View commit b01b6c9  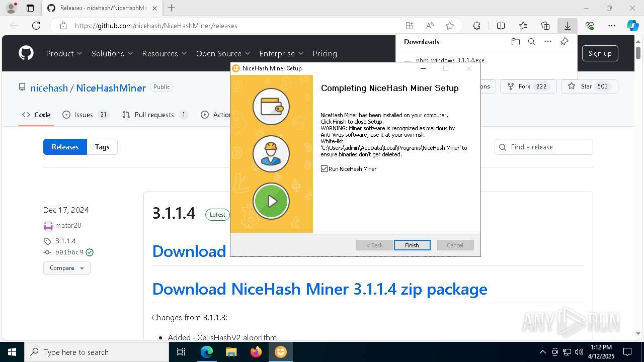pos(69,252)
